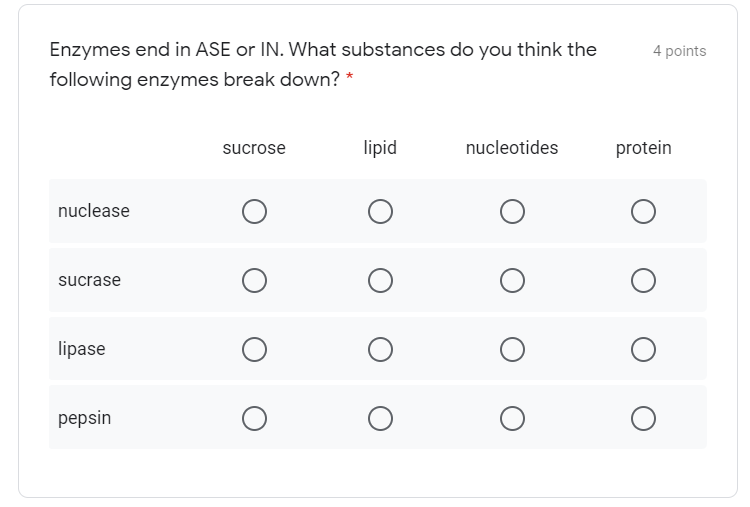Select sucrose for sucrase row

pos(254,280)
